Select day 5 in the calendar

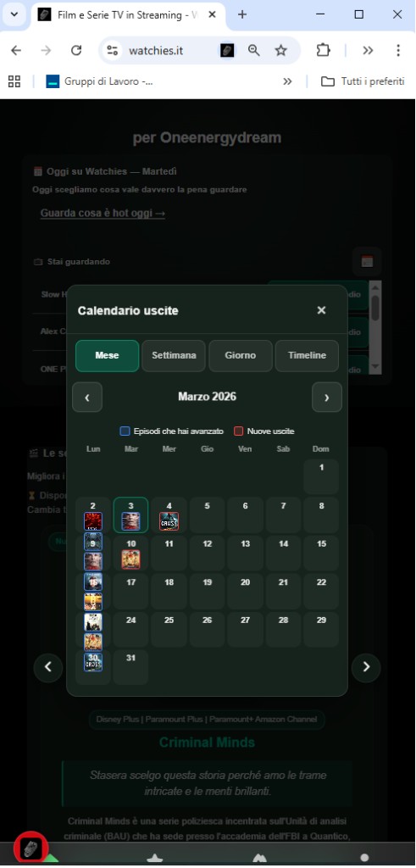point(207,515)
